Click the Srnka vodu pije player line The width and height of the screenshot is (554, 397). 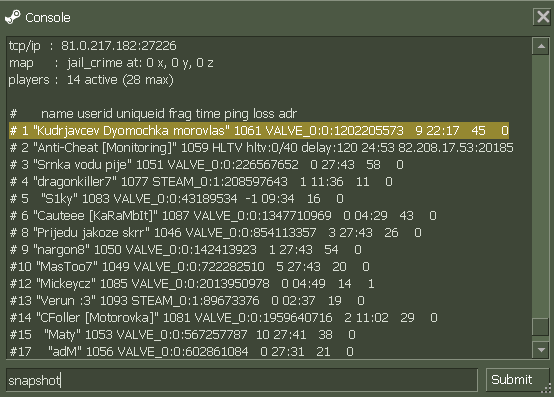(206, 165)
